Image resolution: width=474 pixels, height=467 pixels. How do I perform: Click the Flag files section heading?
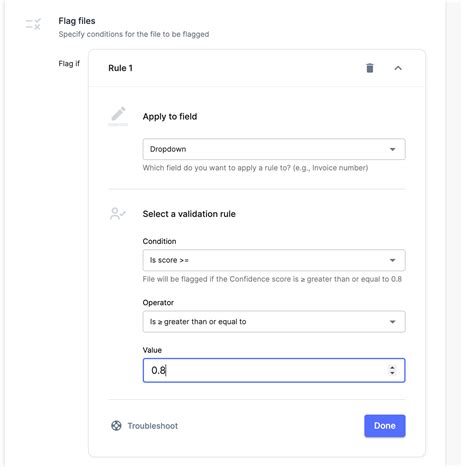click(x=77, y=21)
